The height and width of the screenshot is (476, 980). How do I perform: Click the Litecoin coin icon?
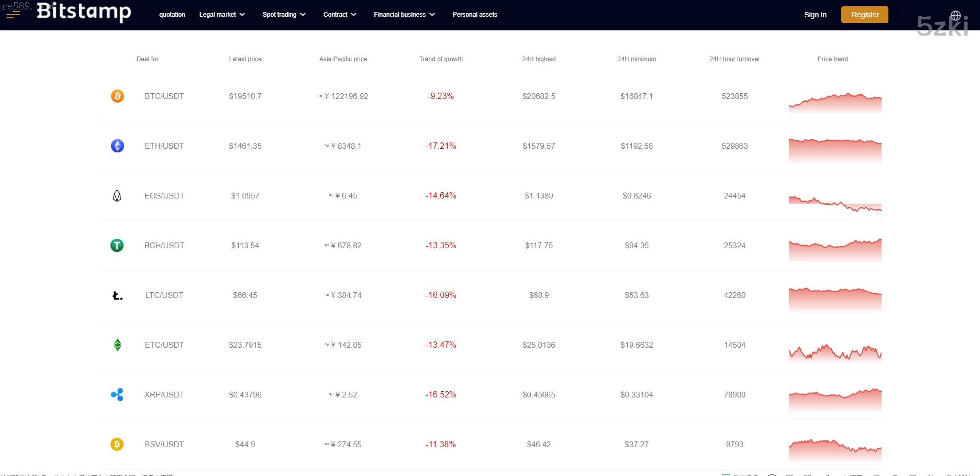[117, 296]
